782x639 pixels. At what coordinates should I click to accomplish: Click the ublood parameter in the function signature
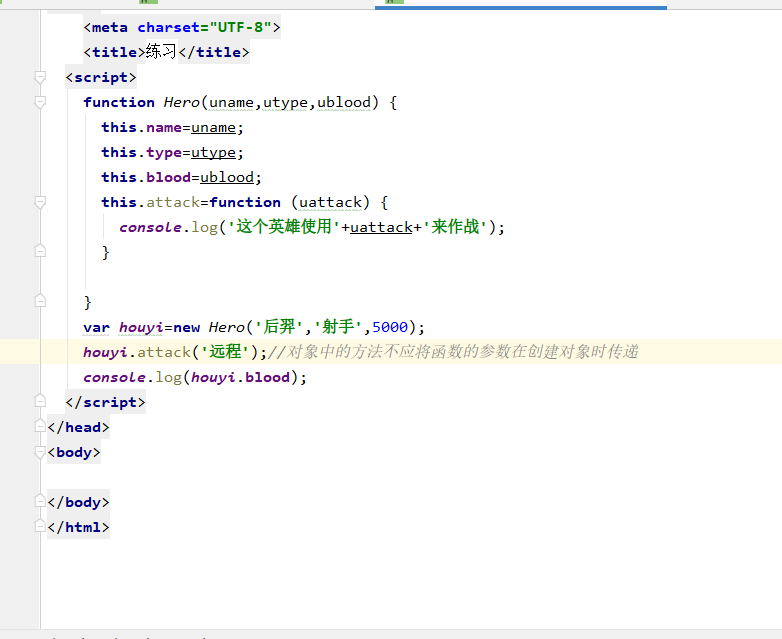click(344, 103)
